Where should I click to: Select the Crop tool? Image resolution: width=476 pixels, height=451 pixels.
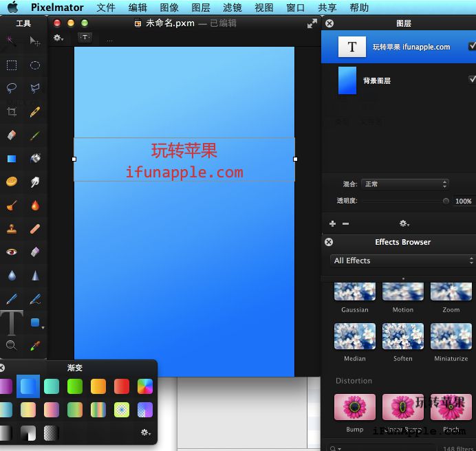coord(12,111)
